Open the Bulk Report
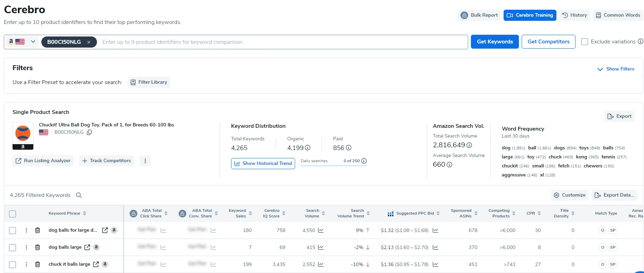This screenshot has height=273, width=644. click(x=479, y=15)
